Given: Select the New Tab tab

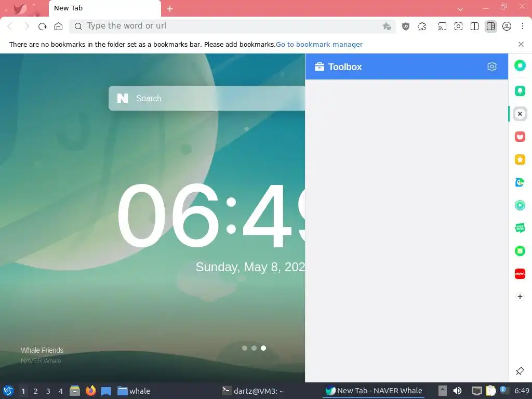Looking at the screenshot, I should (x=105, y=8).
